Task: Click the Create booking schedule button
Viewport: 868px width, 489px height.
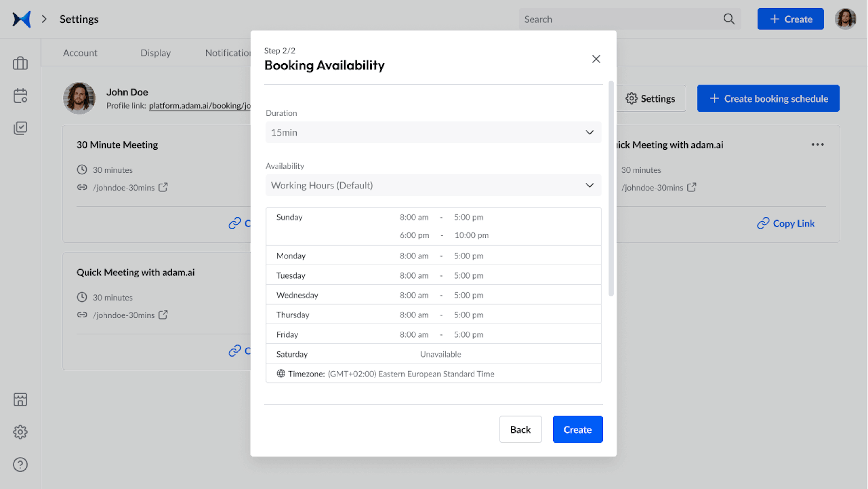Action: [x=769, y=98]
